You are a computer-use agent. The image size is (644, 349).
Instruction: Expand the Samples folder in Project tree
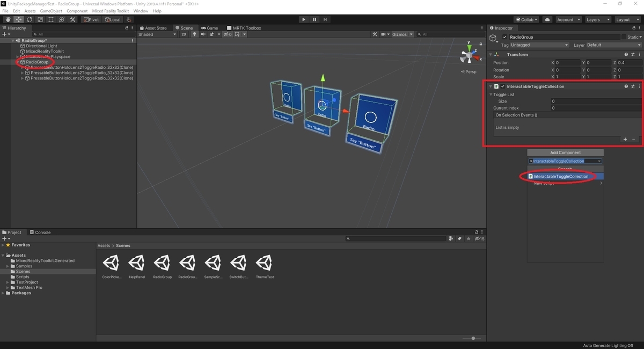coord(8,266)
